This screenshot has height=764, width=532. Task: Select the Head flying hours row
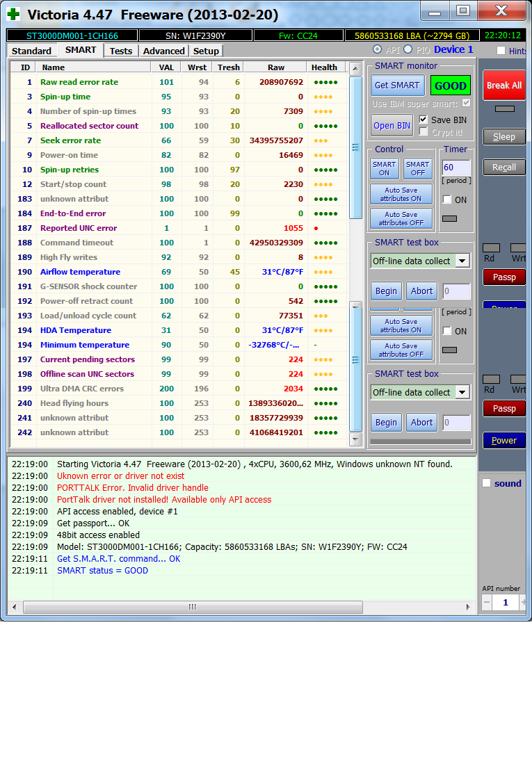coord(179,403)
